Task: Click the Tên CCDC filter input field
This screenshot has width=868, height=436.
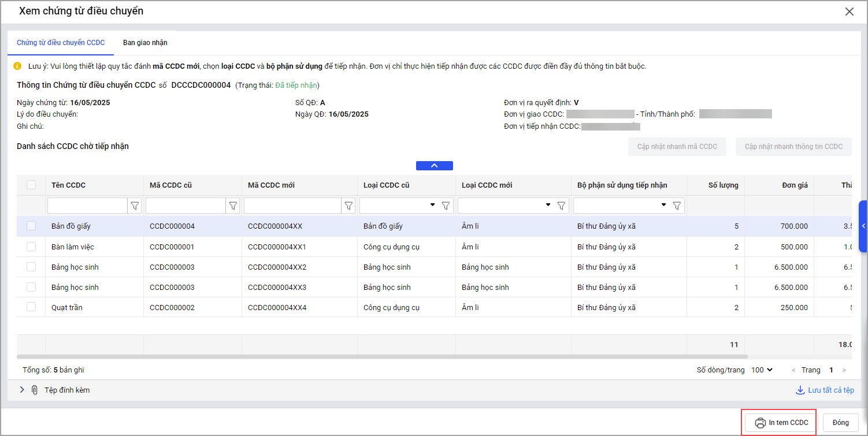Action: coord(87,206)
